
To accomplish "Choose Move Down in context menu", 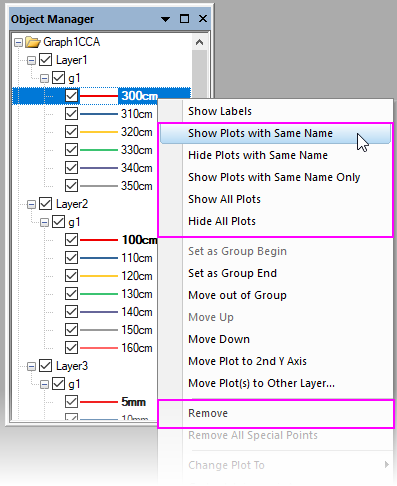I will (x=219, y=339).
